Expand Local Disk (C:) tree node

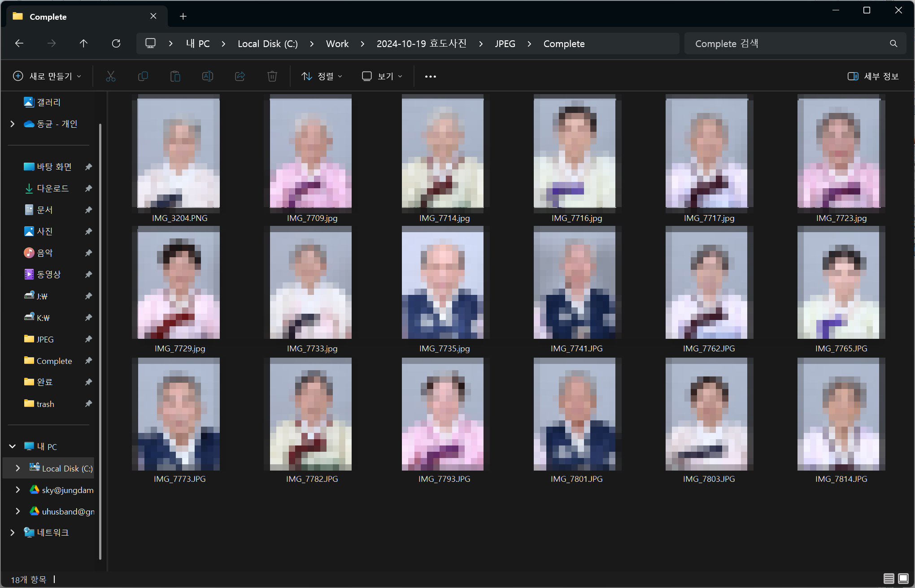coord(17,468)
